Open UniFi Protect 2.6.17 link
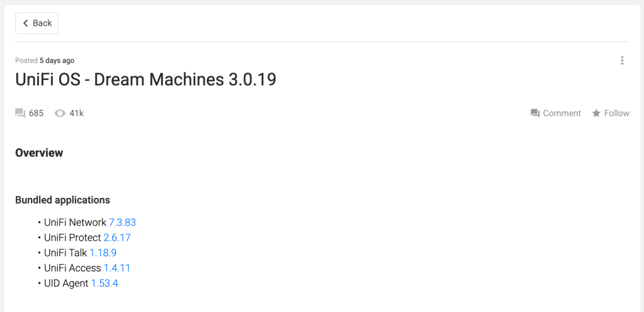Viewport: 644px width, 312px height. tap(117, 238)
